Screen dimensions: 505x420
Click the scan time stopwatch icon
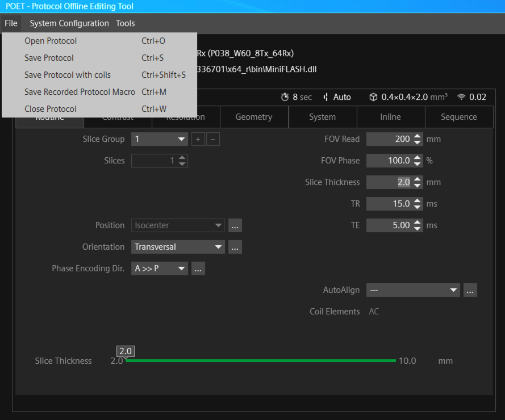[285, 97]
